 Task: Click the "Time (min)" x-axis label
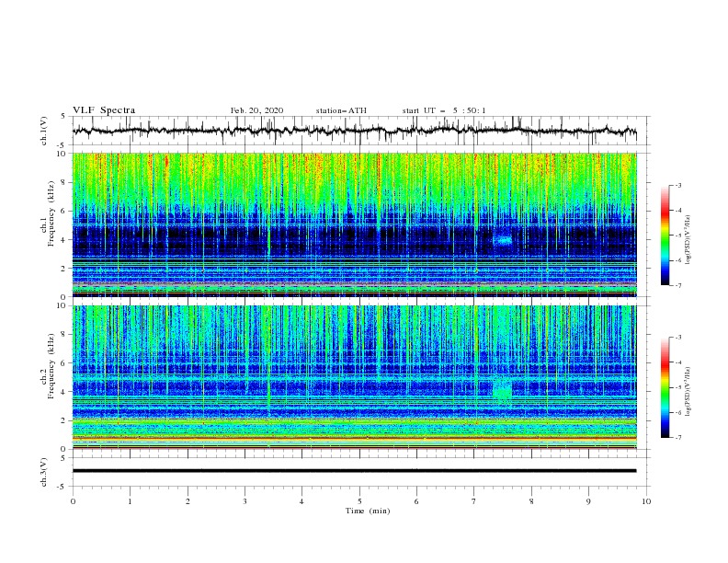pos(368,511)
